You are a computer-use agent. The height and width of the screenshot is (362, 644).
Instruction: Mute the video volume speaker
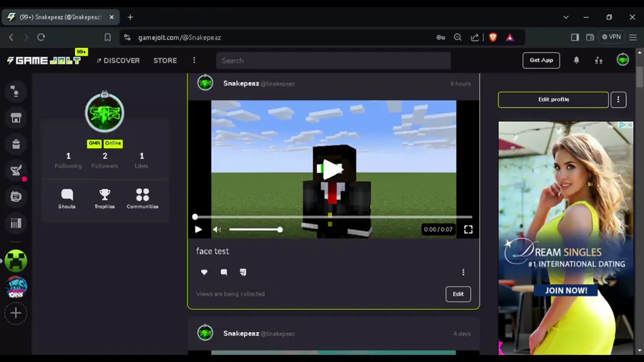[x=217, y=230]
